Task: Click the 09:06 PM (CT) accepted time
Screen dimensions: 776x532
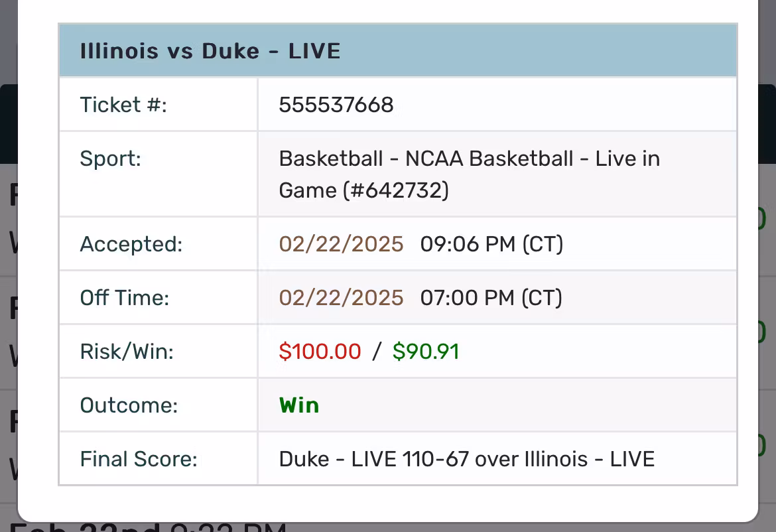Action: tap(491, 244)
